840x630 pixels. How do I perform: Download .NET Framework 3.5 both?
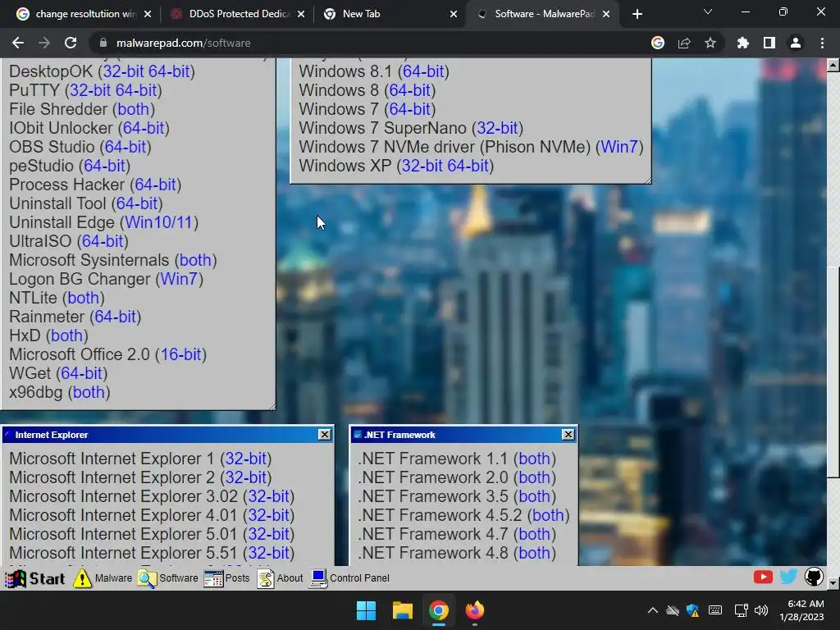534,496
